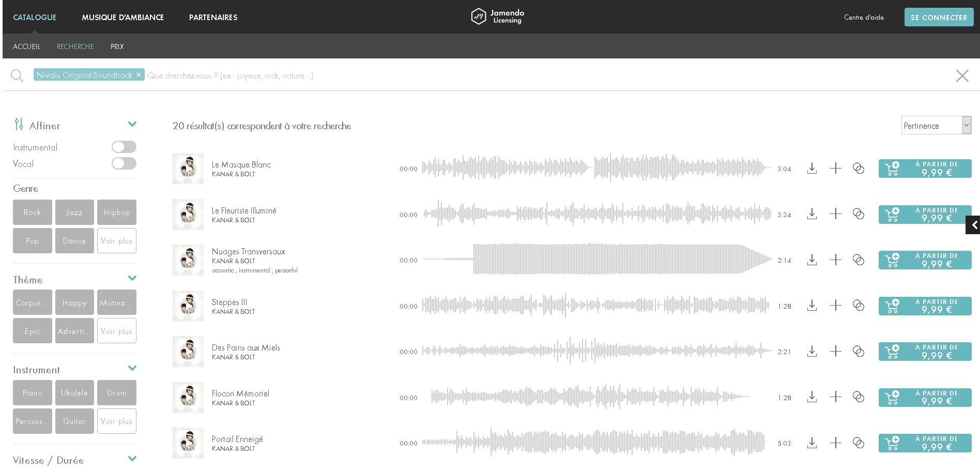The height and width of the screenshot is (471, 980).
Task: Add Flocon Mémoriel to a playlist
Action: click(x=836, y=397)
